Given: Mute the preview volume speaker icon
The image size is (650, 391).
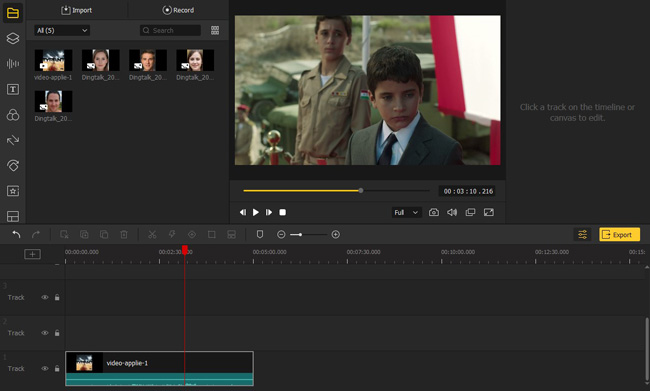Looking at the screenshot, I should coord(452,212).
